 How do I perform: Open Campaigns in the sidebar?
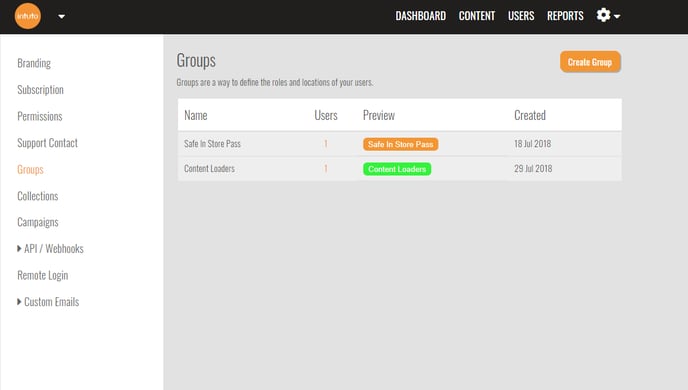[x=38, y=222]
